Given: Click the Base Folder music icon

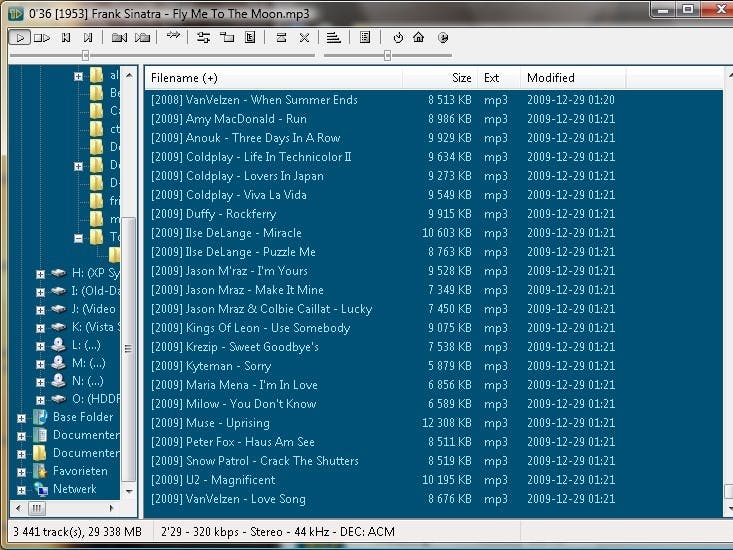Looking at the screenshot, I should pos(40,417).
